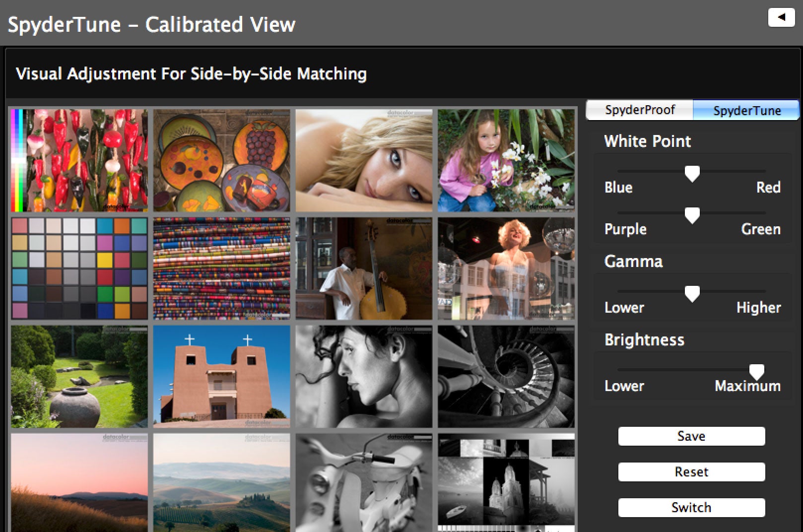Click the painted plates thumbnail
Image resolution: width=803 pixels, height=532 pixels.
pyautogui.click(x=221, y=159)
